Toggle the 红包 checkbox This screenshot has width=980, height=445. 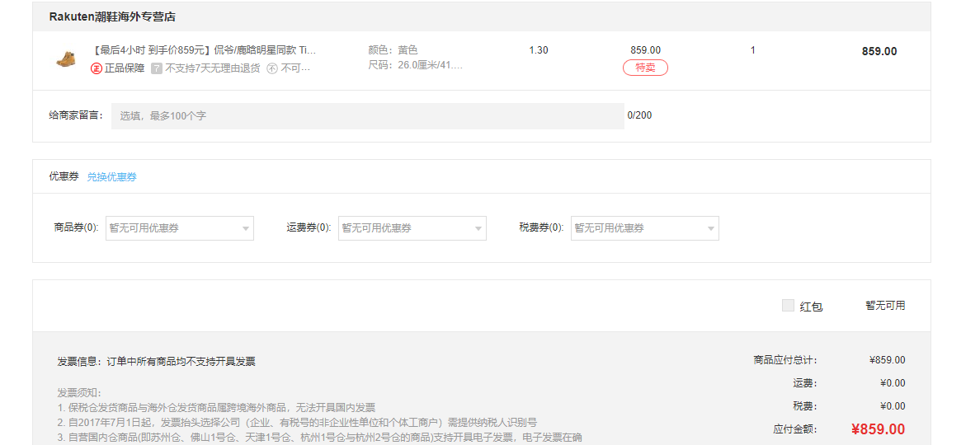788,306
